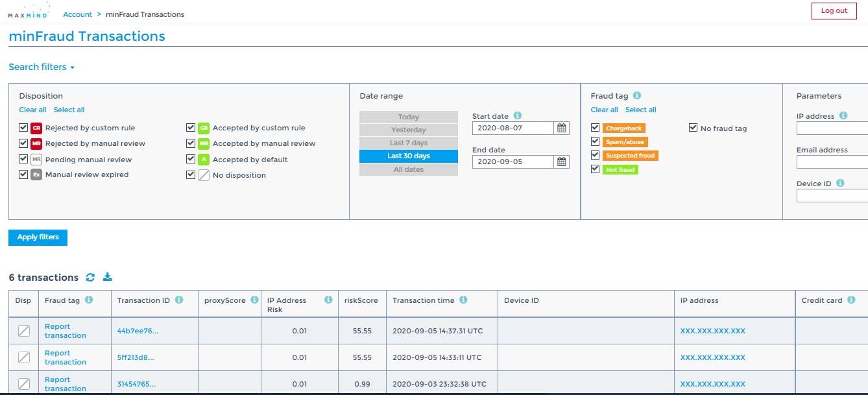Image resolution: width=868 pixels, height=395 pixels.
Task: Select All dates range
Action: coord(409,169)
